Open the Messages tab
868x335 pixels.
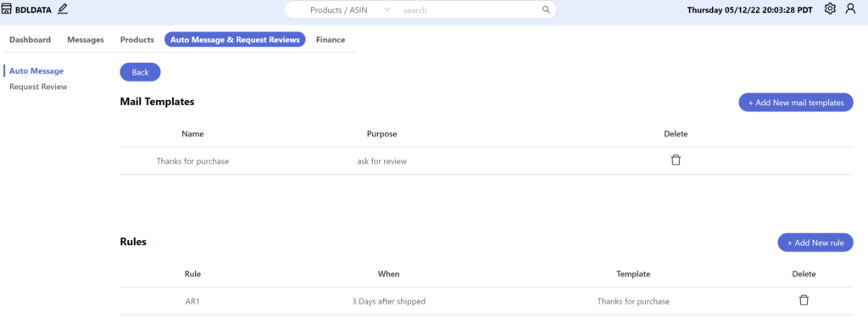pos(86,40)
